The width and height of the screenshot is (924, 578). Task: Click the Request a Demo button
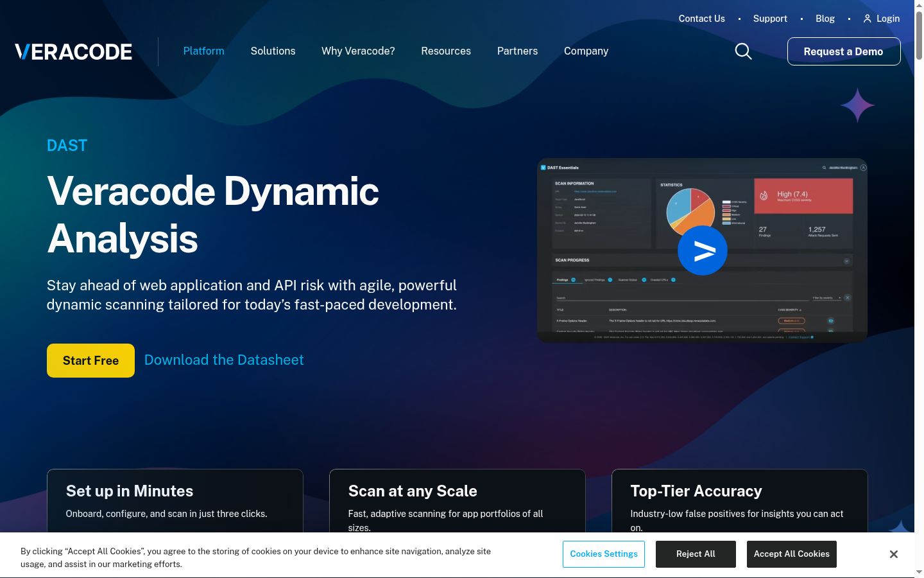pyautogui.click(x=844, y=51)
